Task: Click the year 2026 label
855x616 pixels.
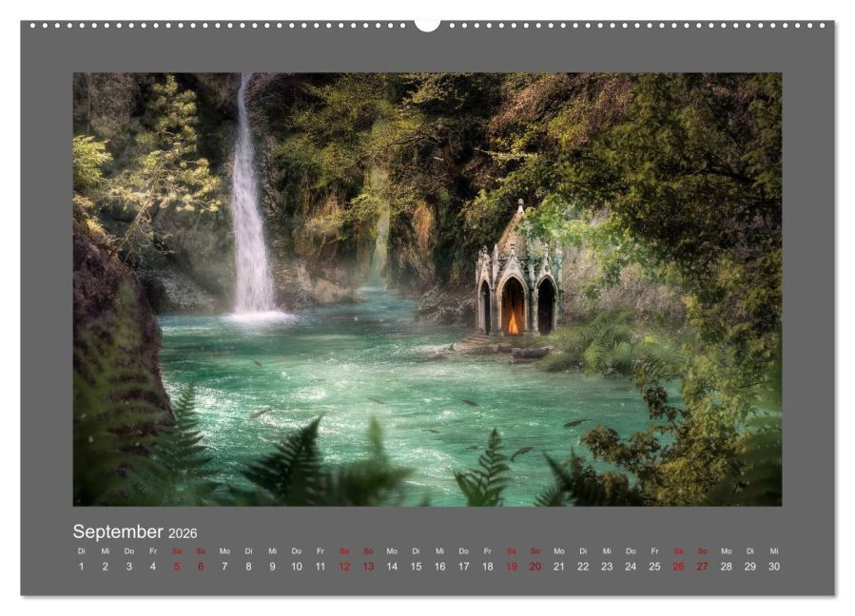Action: [183, 533]
